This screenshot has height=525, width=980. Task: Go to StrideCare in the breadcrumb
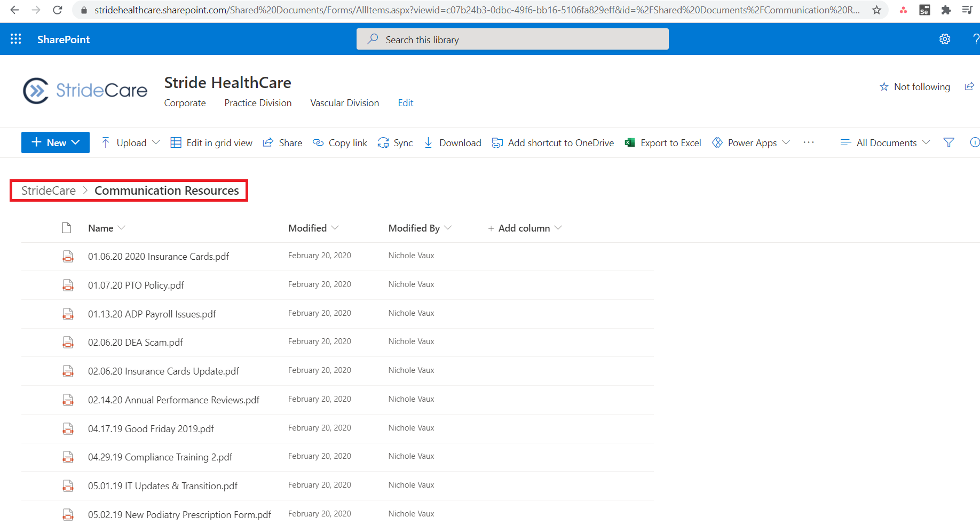(x=49, y=190)
